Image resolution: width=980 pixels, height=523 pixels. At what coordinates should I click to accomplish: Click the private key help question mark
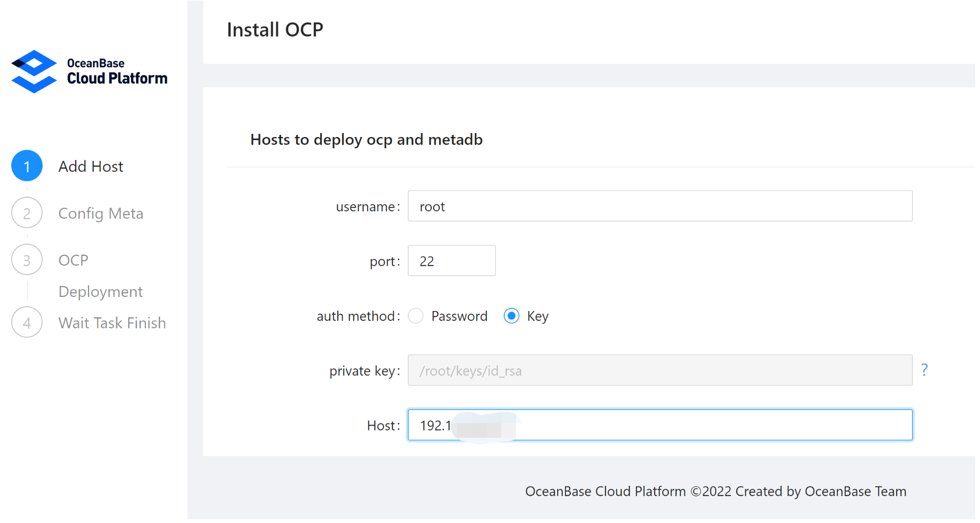[924, 370]
